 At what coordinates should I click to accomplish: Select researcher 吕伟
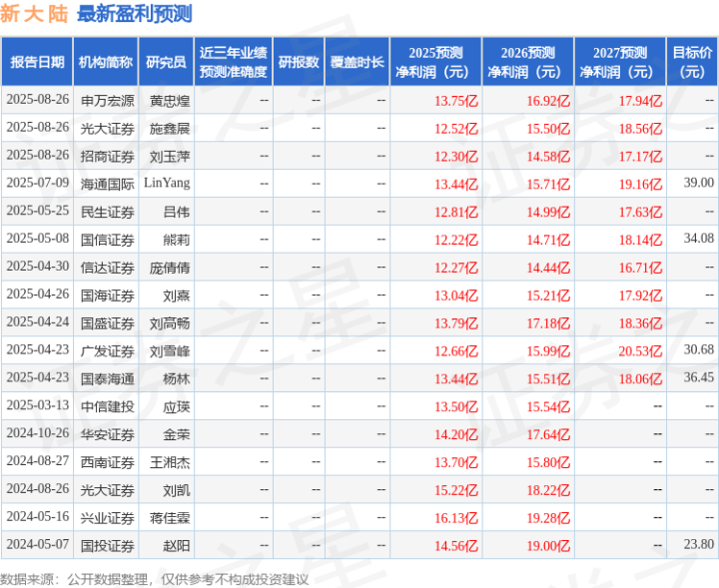(x=176, y=213)
